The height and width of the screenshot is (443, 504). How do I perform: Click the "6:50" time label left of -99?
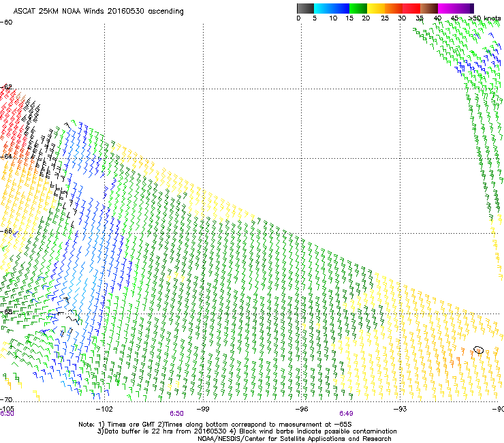pos(177,414)
